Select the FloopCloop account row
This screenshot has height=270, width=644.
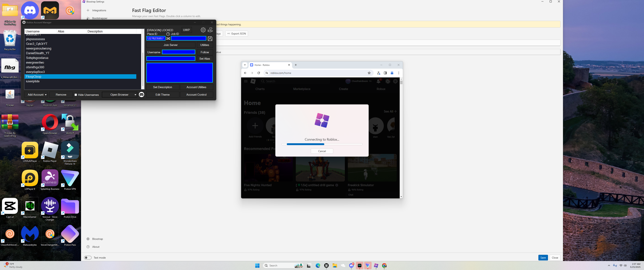tap(80, 77)
